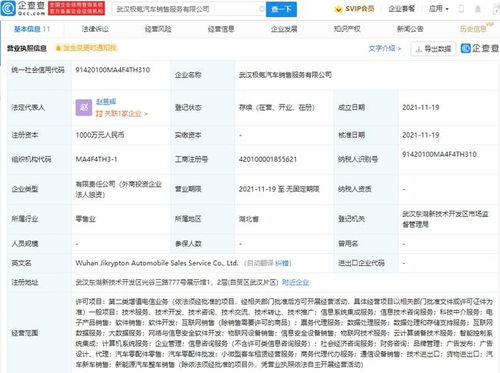Select the 核准日期 value 2021-11-19
This screenshot has height=373, width=500.
point(421,135)
